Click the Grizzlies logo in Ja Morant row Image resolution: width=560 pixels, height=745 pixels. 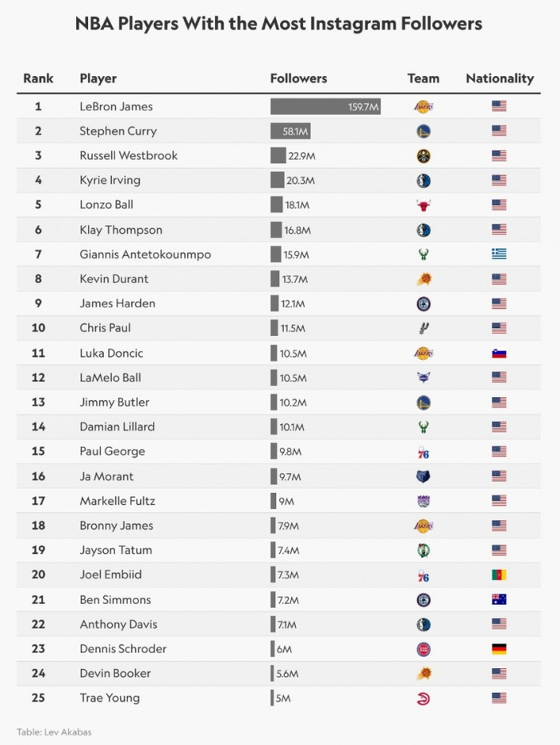coord(423,476)
